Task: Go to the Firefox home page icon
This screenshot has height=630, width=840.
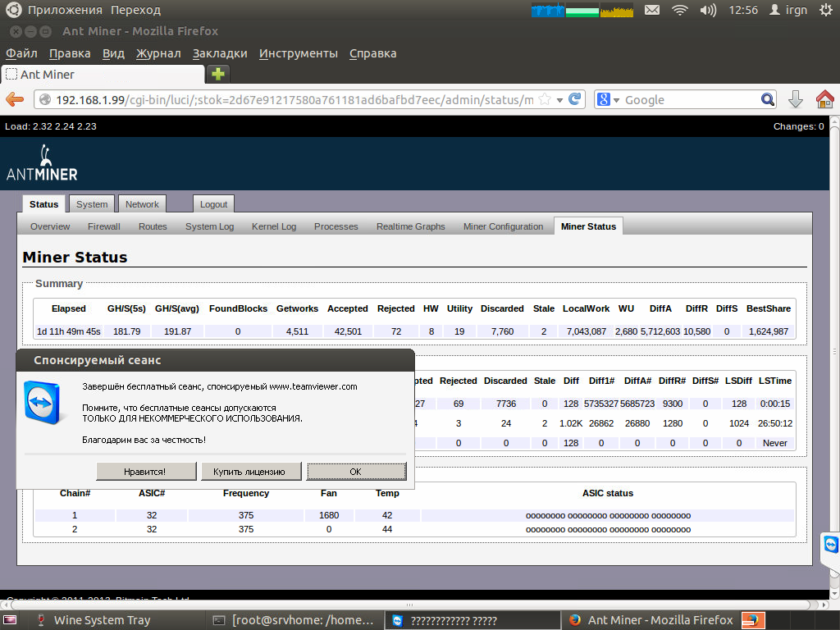Action: click(x=824, y=99)
